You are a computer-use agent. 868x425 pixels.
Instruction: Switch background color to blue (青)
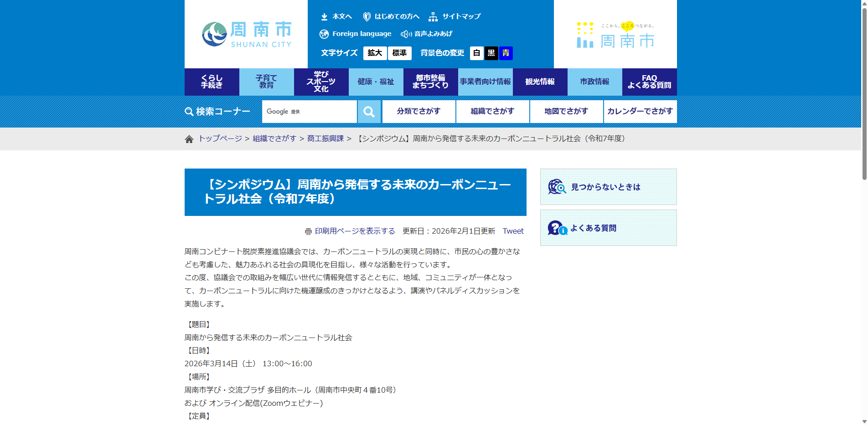(506, 53)
